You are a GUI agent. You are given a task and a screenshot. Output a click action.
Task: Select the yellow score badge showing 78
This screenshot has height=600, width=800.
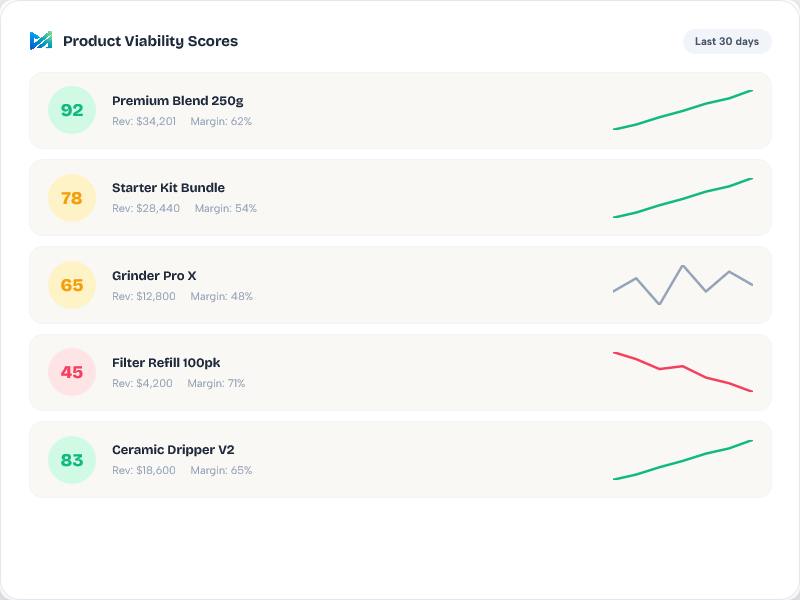point(71,197)
